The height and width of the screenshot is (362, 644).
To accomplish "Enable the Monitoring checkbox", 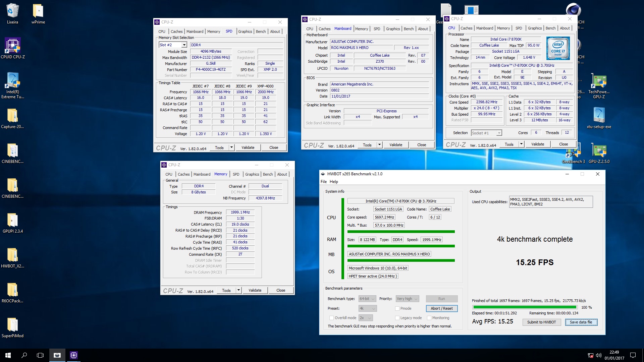I will pos(429,318).
